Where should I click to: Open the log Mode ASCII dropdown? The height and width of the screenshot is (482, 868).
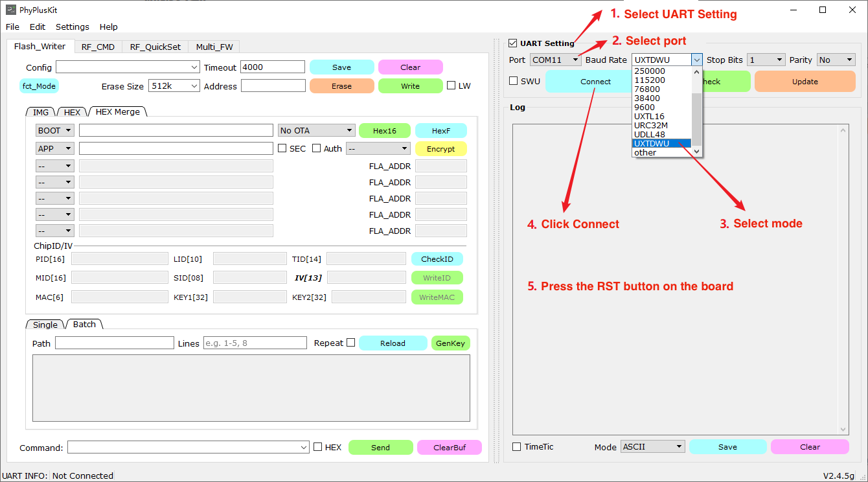click(652, 446)
